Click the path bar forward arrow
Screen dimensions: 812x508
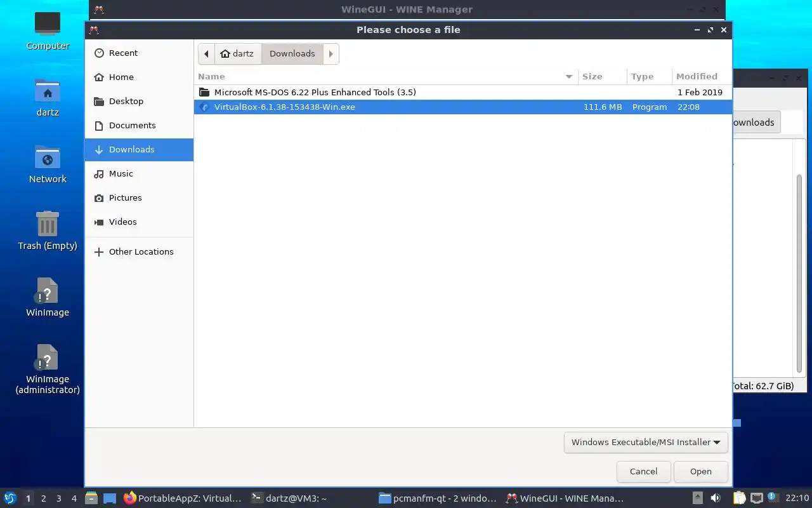[331, 54]
